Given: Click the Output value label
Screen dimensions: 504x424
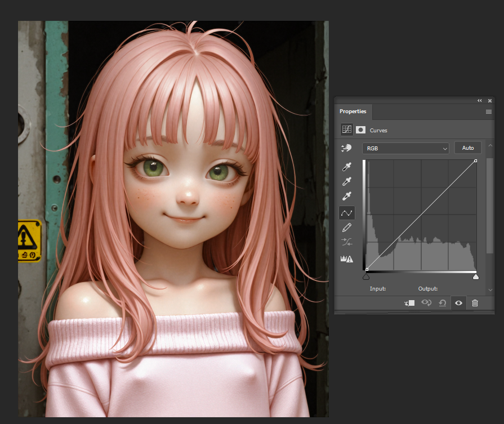Looking at the screenshot, I should 428,289.
